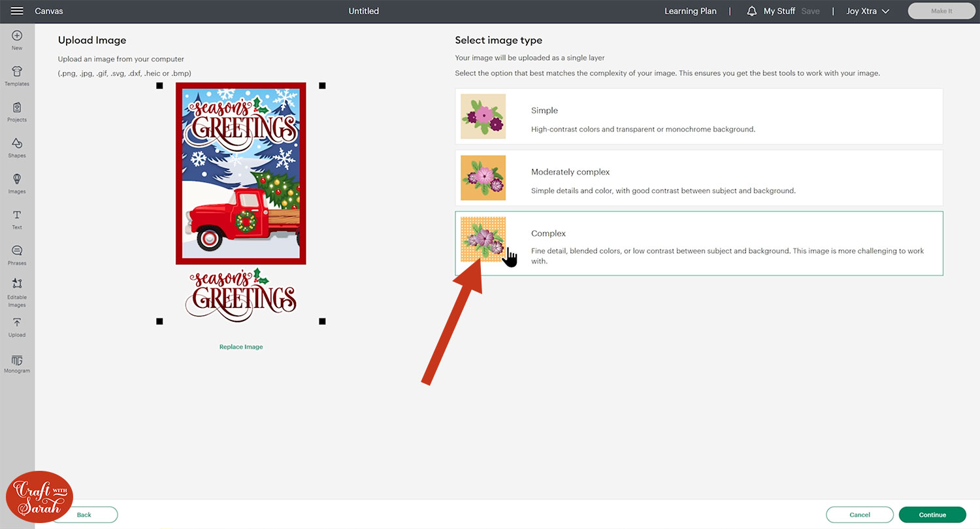Image resolution: width=980 pixels, height=529 pixels.
Task: Open the Images library
Action: click(17, 184)
